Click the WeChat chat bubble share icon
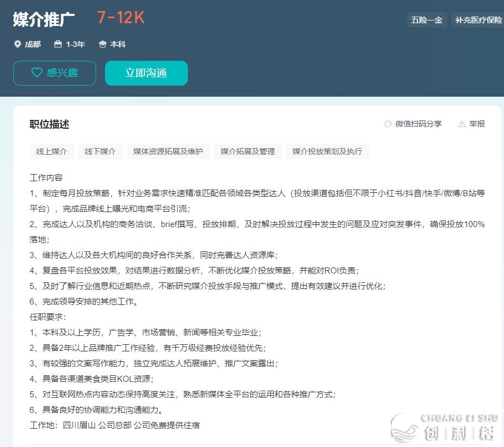Viewport: 504px width, 447px height. tap(388, 124)
